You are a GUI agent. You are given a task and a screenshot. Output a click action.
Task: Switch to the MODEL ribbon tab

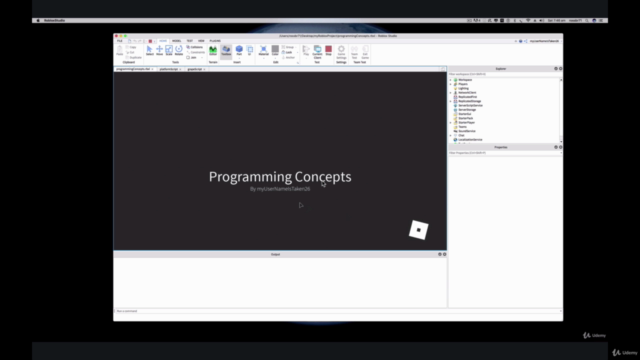(x=176, y=41)
